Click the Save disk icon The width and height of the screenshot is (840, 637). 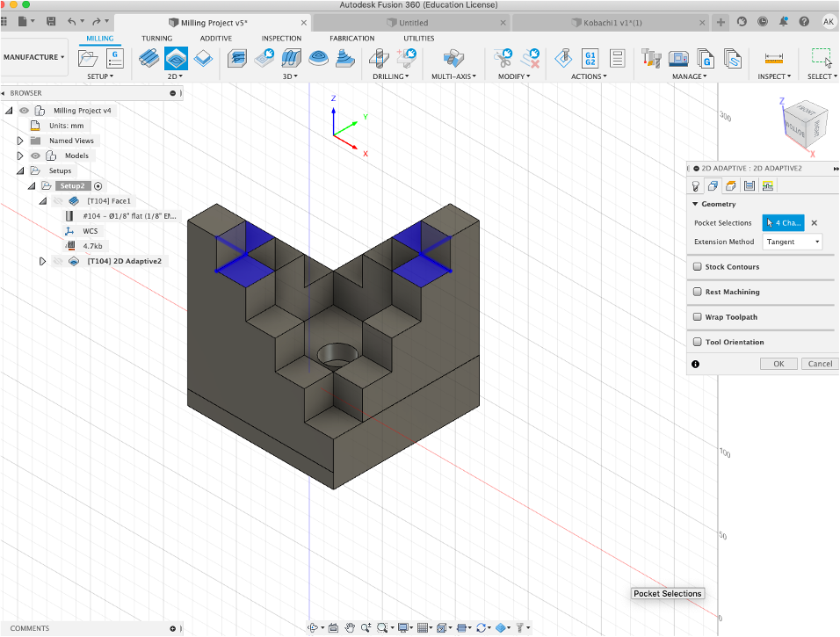pyautogui.click(x=51, y=21)
